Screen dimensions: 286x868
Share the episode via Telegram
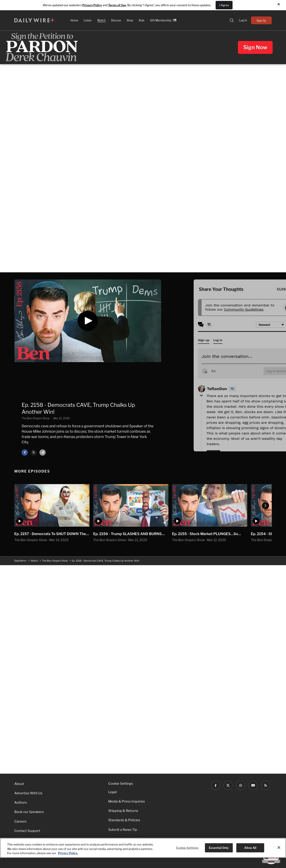click(43, 452)
